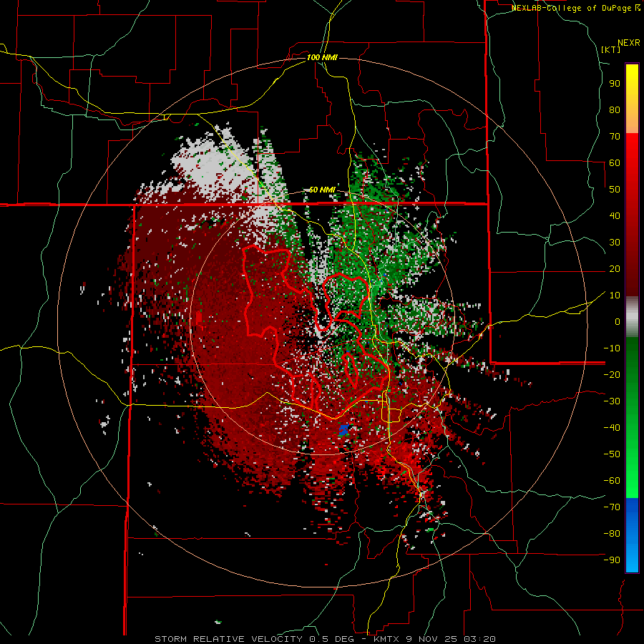The height and width of the screenshot is (644, 644).
Task: Click the positive 10 knots scale value
Action: (x=615, y=296)
